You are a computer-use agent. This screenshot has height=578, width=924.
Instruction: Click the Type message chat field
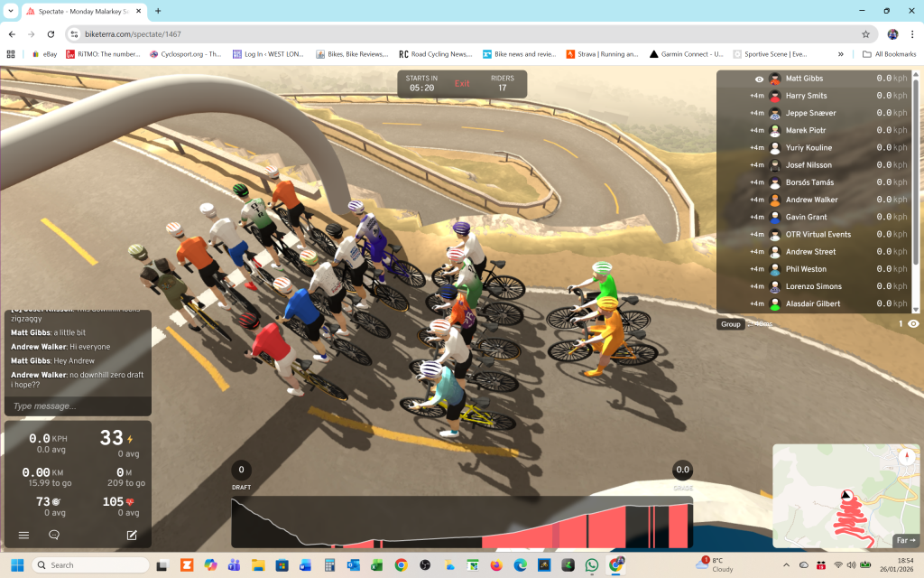(76, 406)
